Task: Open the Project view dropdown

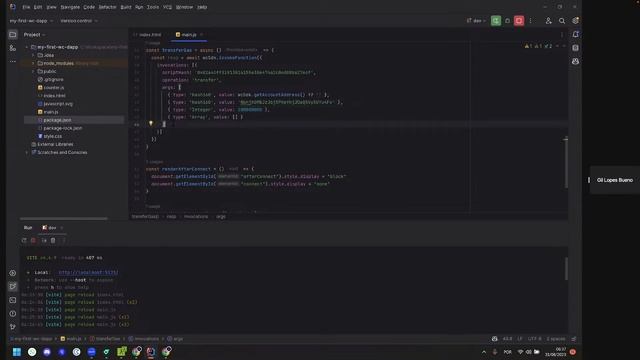Action: point(34,35)
